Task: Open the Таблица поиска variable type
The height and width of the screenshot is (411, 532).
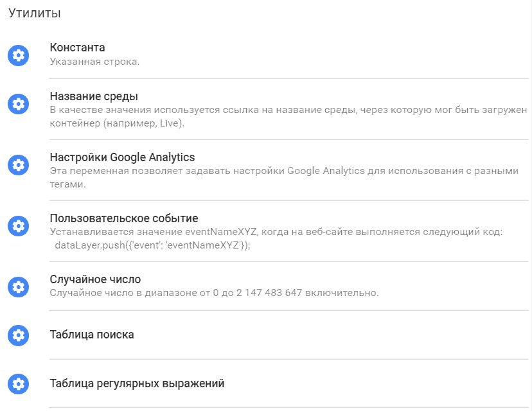Action: (x=92, y=335)
